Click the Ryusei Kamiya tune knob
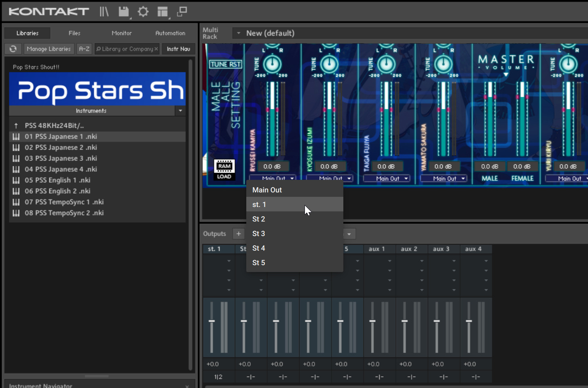Viewport: 588px width, 388px height. [272, 64]
